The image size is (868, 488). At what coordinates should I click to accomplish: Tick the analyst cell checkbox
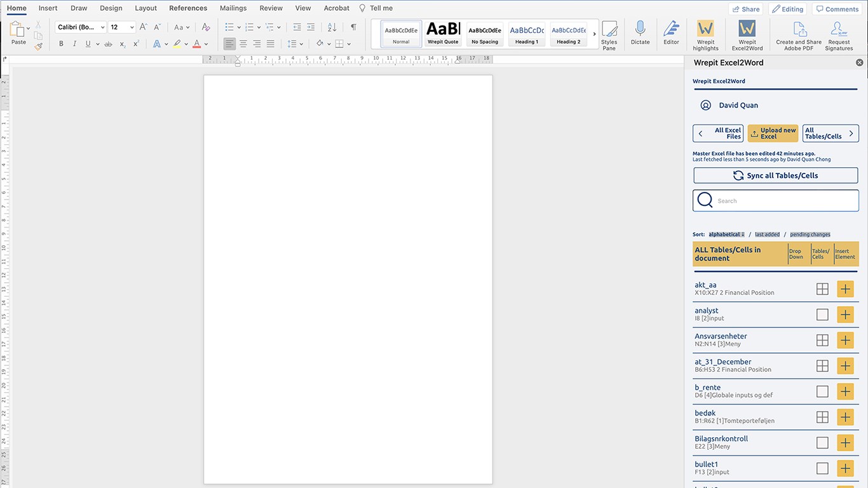(x=822, y=315)
